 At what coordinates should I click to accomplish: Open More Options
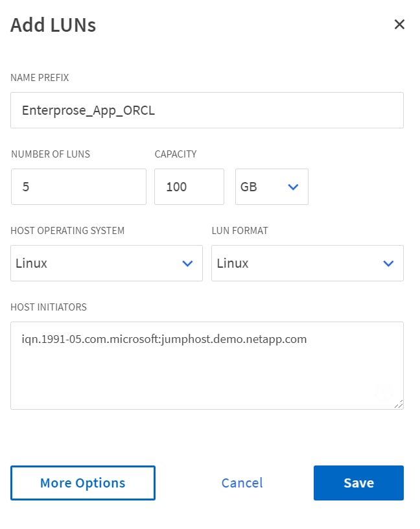pos(83,483)
